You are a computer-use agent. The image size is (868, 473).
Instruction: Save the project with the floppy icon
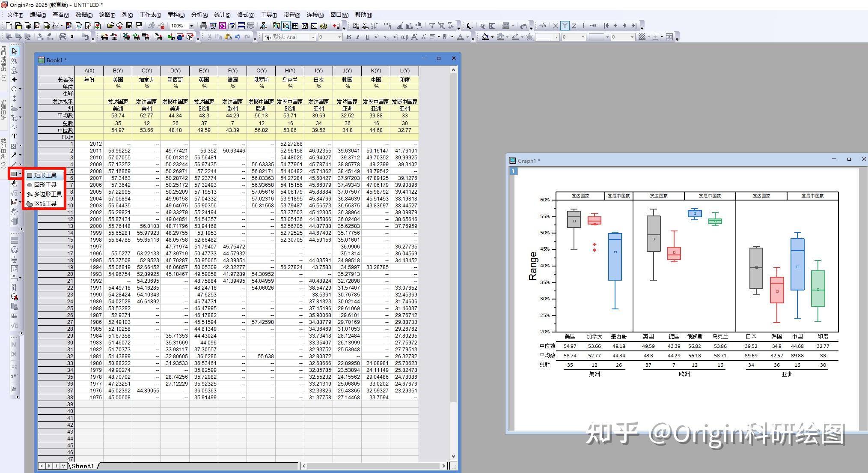tap(129, 26)
